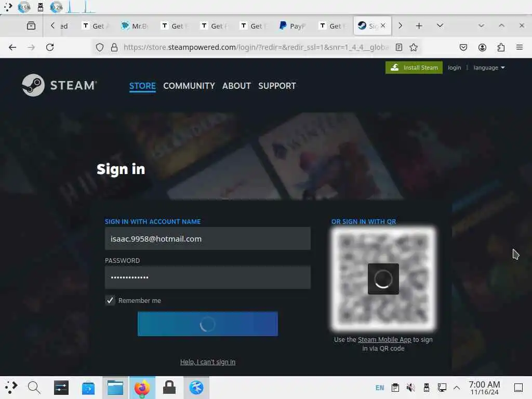Open Firefox View icon in tab bar
The height and width of the screenshot is (399, 532).
pyautogui.click(x=31, y=26)
